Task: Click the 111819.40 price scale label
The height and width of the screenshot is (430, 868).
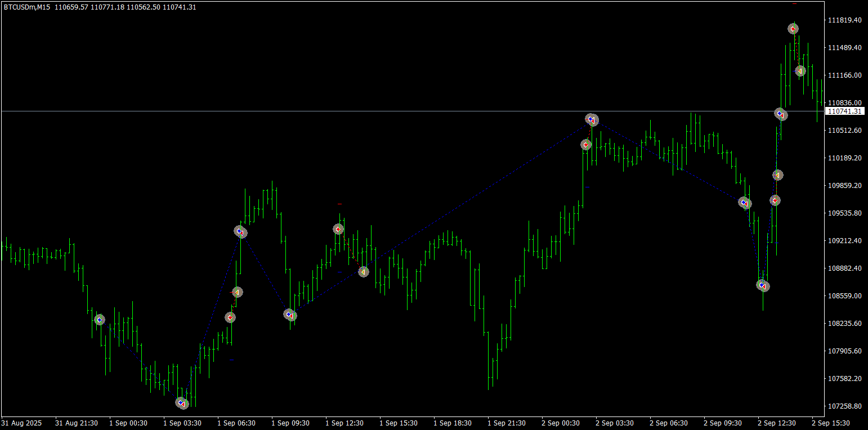Action: 844,20
